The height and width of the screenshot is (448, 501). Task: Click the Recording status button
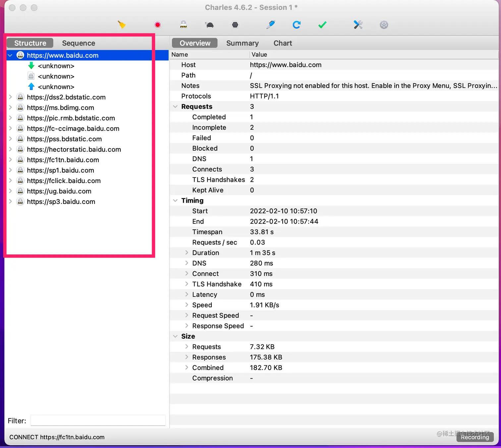click(x=475, y=437)
